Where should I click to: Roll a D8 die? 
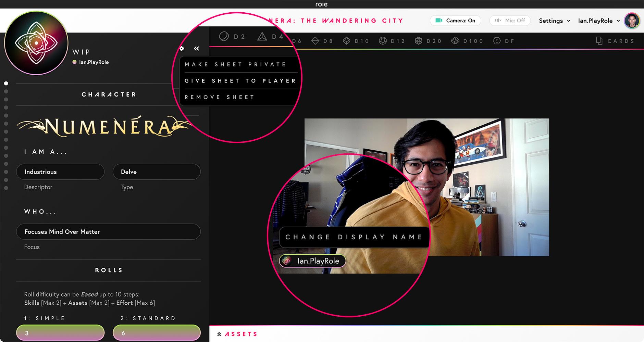click(x=322, y=41)
